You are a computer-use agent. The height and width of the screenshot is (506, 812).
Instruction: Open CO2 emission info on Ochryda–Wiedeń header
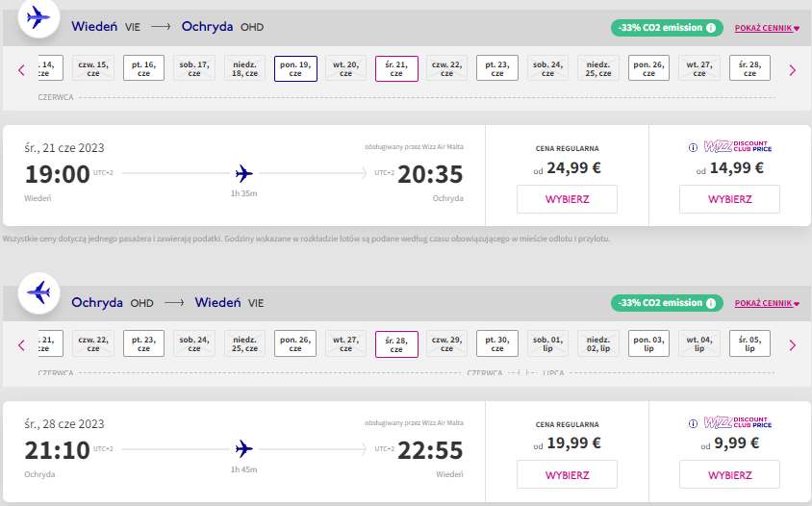[x=711, y=303]
